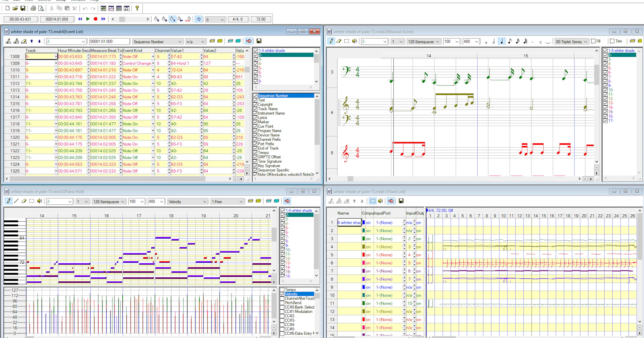
Task: Click the dark green color swatch of track 3
Action: click(x=364, y=239)
